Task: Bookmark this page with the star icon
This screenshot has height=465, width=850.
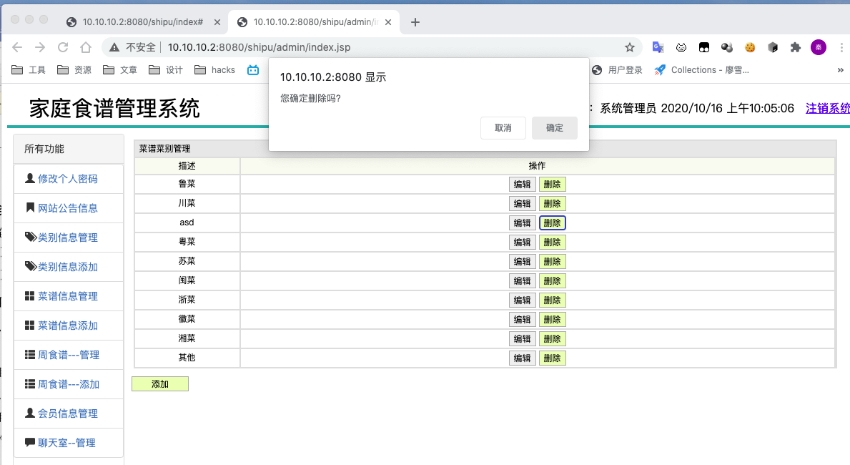Action: point(629,47)
